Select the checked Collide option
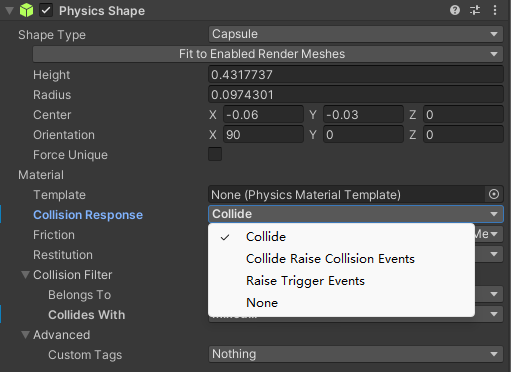 [266, 237]
